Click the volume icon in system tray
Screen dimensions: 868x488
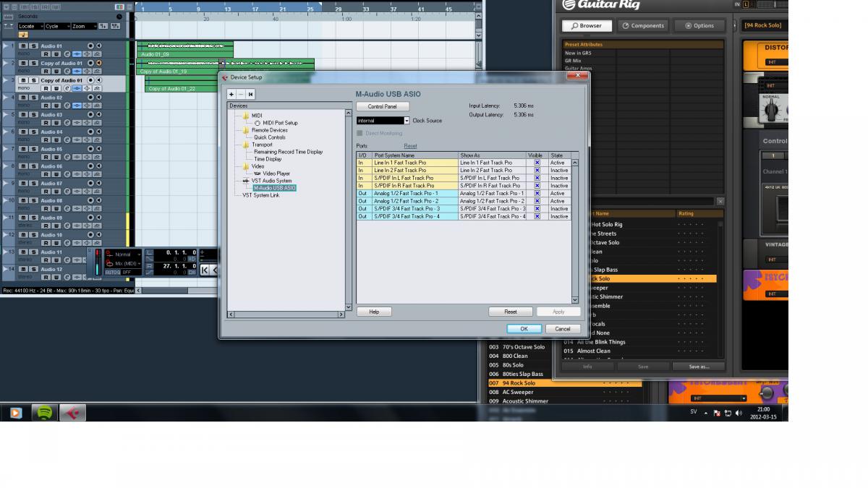[739, 413]
